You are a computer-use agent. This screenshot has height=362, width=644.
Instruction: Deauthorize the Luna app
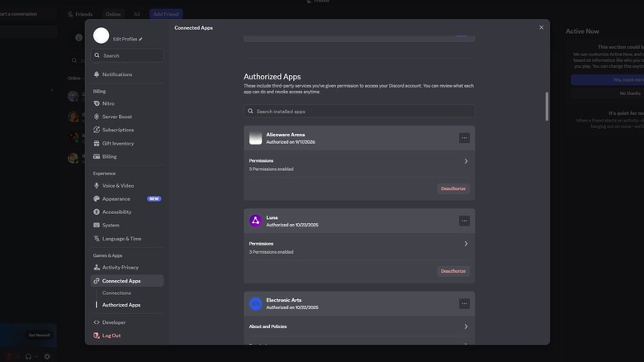pyautogui.click(x=453, y=271)
